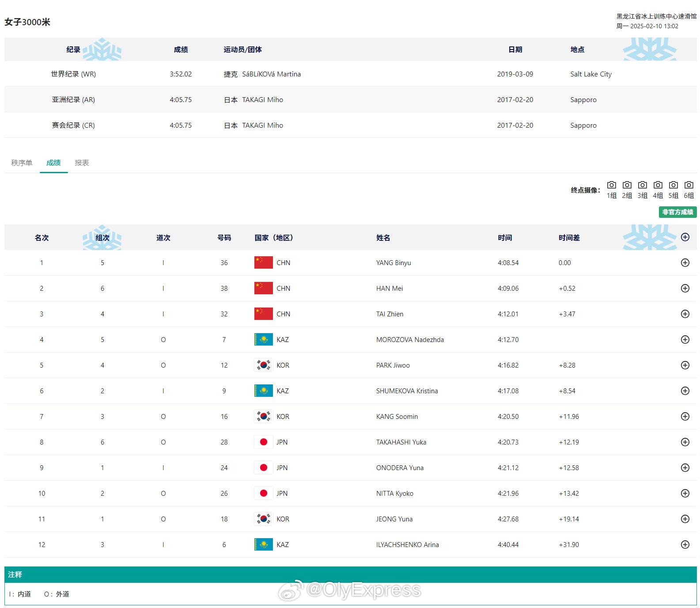The width and height of the screenshot is (700, 608).
Task: Expand details for ILYACHSHENKO Arina row
Action: (x=685, y=544)
